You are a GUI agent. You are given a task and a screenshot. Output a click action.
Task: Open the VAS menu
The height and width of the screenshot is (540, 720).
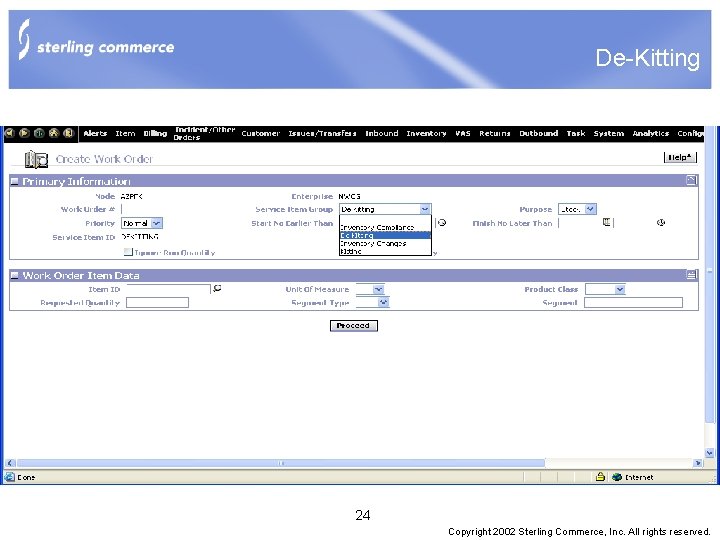point(463,133)
